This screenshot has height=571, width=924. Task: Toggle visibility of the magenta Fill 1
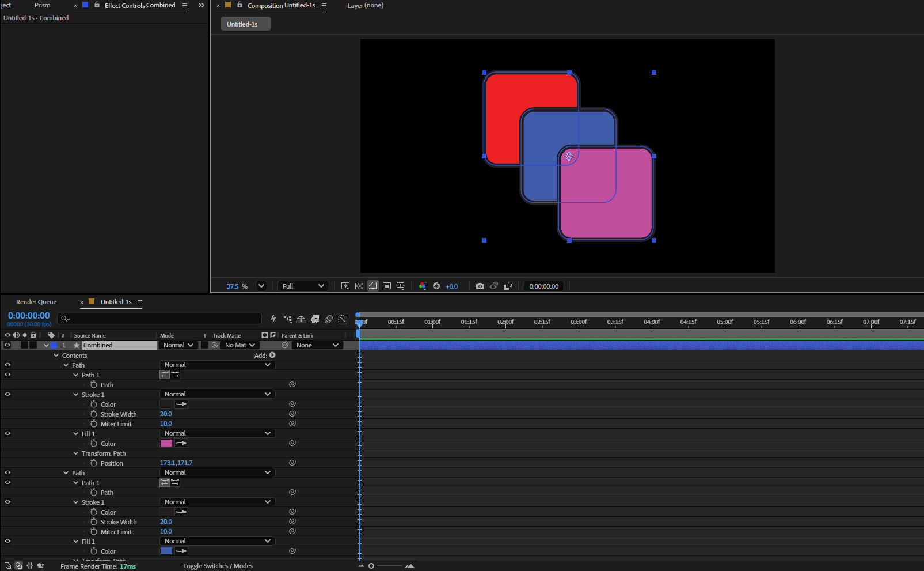pos(7,433)
